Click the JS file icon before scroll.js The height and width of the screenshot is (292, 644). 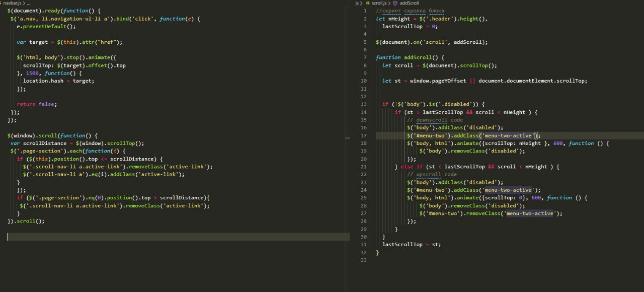point(367,3)
